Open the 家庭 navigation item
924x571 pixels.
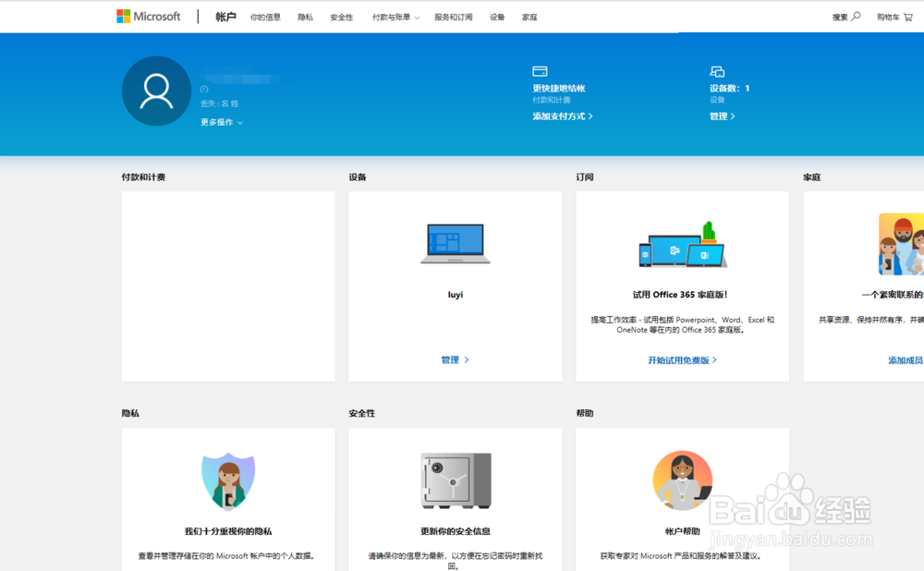tap(529, 17)
